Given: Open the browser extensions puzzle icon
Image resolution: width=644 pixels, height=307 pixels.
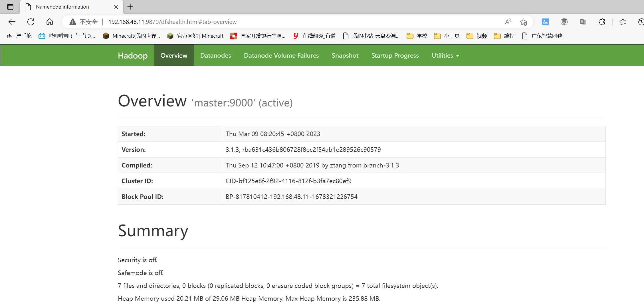Looking at the screenshot, I should pyautogui.click(x=602, y=22).
